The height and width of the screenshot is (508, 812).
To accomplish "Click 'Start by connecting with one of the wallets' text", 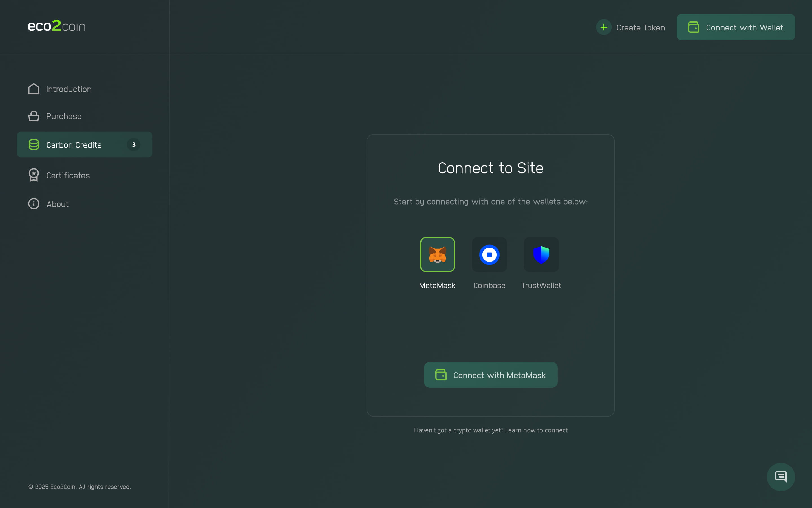I will tap(491, 202).
